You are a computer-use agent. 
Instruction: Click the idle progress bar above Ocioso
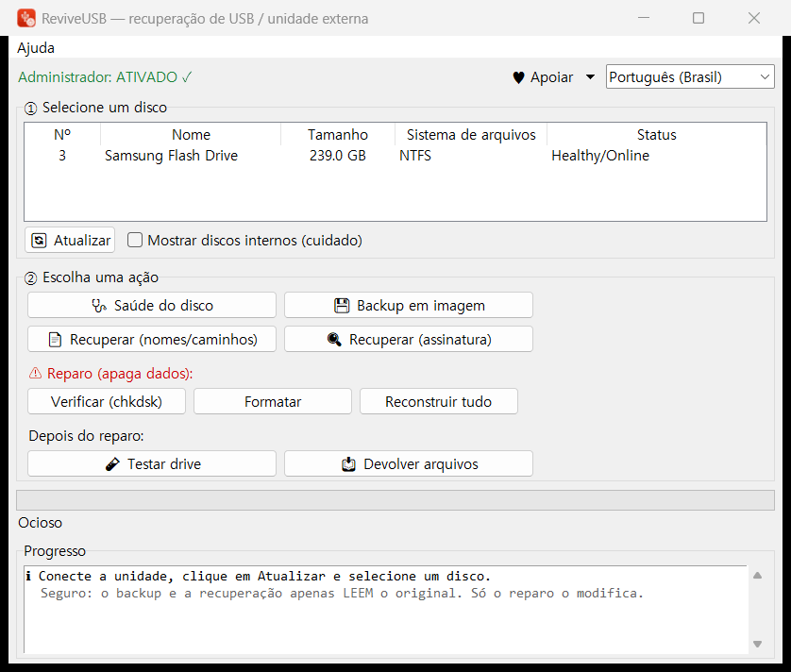click(395, 500)
